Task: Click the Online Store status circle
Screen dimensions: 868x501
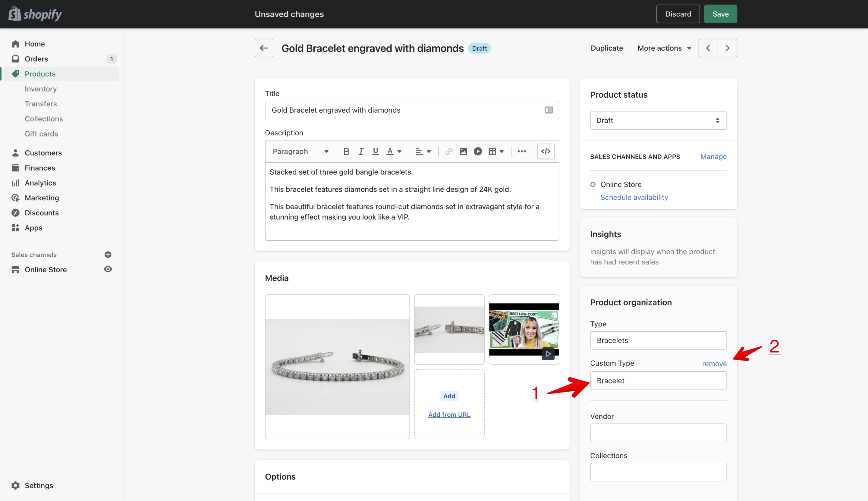Action: tap(592, 184)
